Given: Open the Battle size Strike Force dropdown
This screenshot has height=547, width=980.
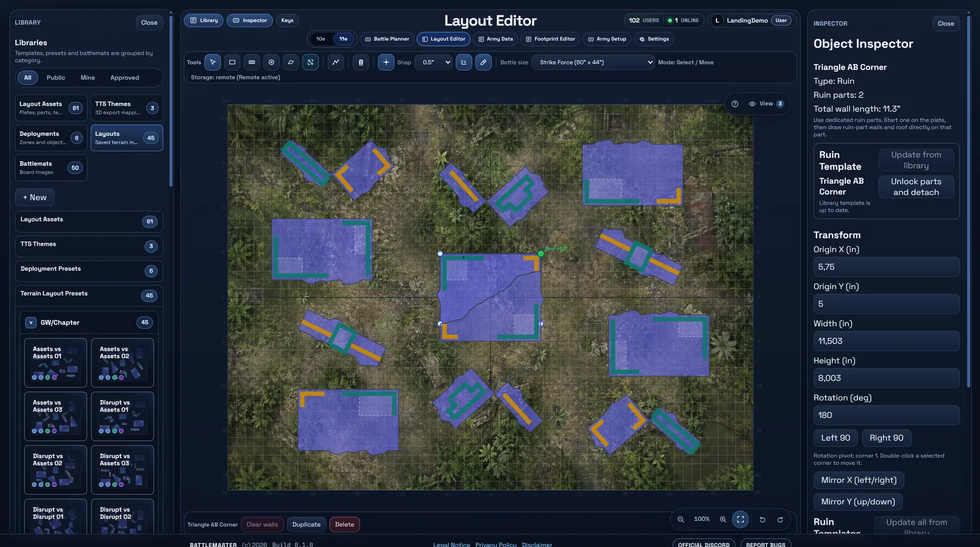Looking at the screenshot, I should click(x=593, y=62).
